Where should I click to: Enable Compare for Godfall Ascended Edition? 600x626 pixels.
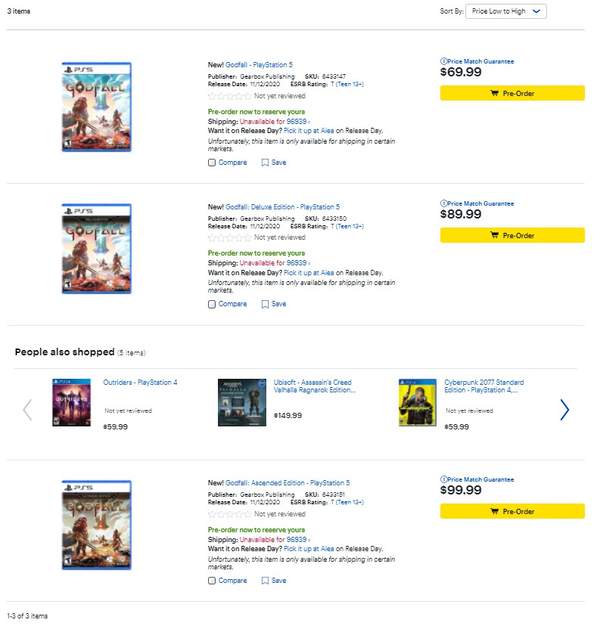click(212, 580)
